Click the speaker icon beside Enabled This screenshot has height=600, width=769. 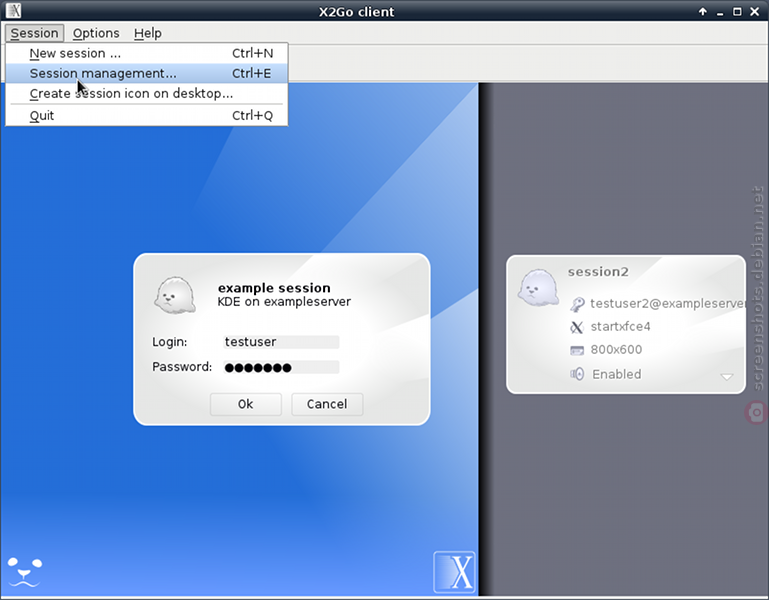click(577, 374)
